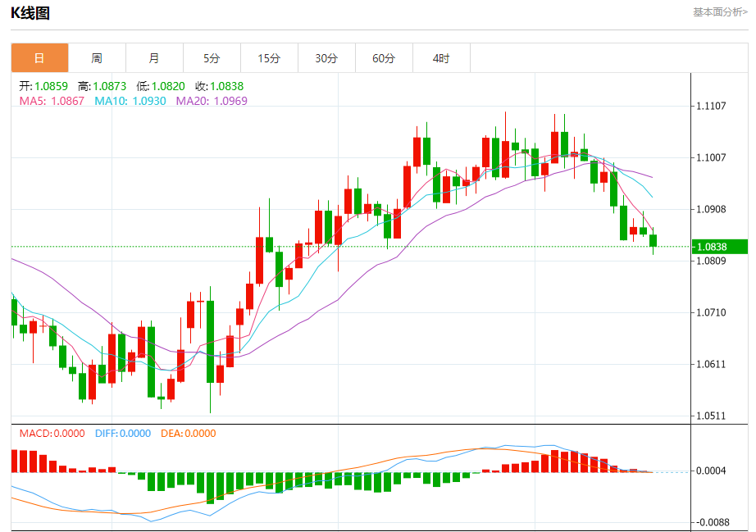Open the 4时 interval tab
This screenshot has width=756, height=532.
tap(441, 58)
